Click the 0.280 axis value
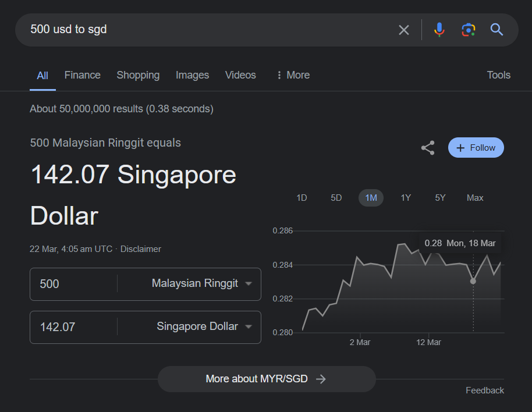 click(283, 332)
